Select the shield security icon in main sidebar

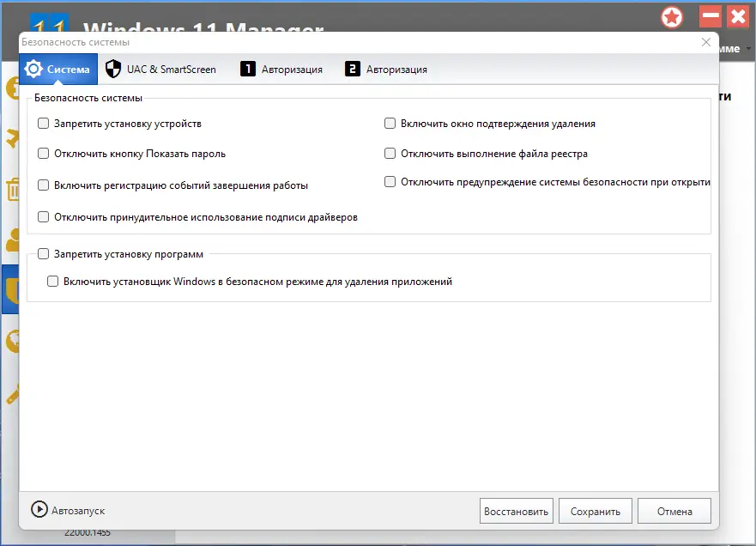click(10, 289)
